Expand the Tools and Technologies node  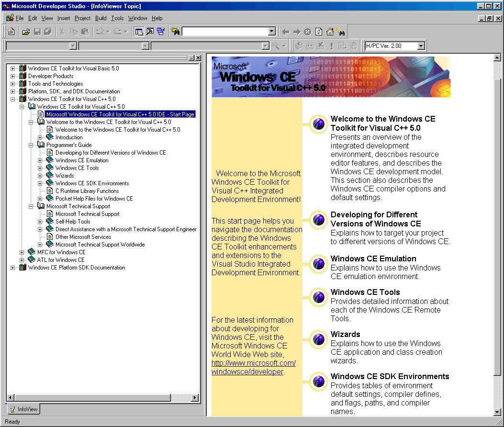click(x=12, y=84)
